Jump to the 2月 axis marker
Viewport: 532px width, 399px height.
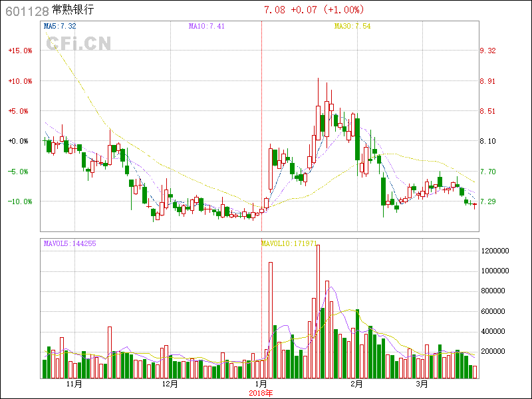(356, 384)
